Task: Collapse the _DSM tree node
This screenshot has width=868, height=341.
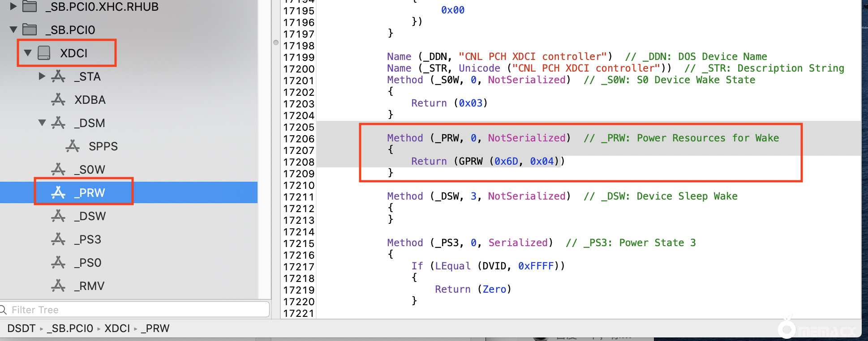Action: [42, 123]
